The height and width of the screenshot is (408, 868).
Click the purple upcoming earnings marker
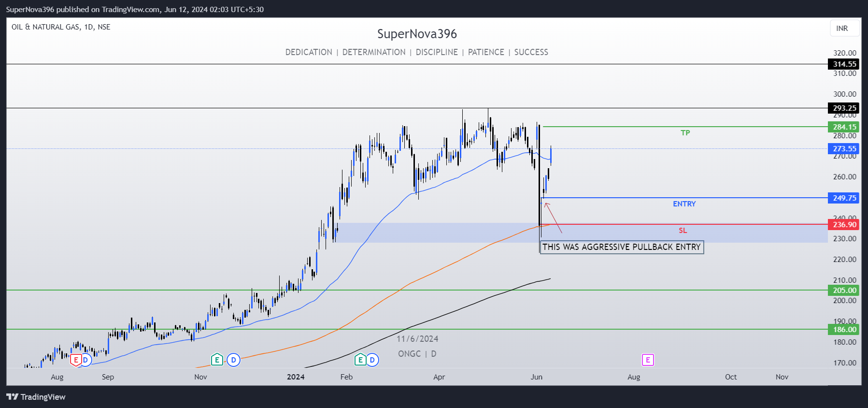[648, 360]
